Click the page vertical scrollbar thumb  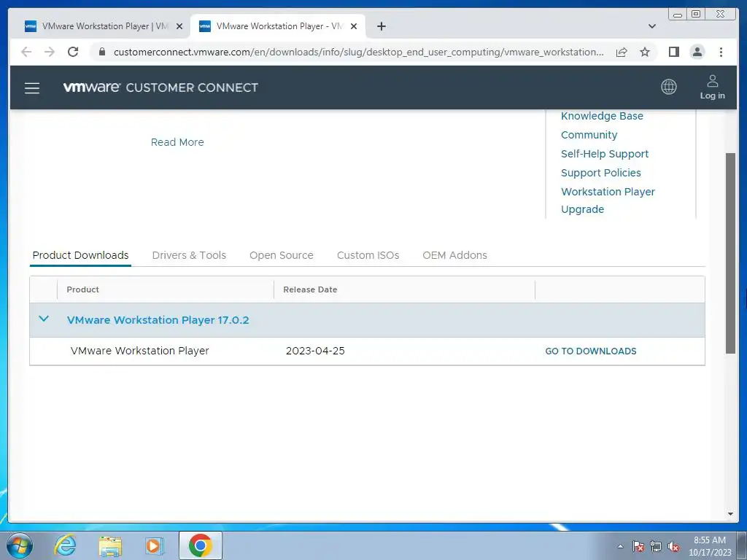(x=729, y=253)
